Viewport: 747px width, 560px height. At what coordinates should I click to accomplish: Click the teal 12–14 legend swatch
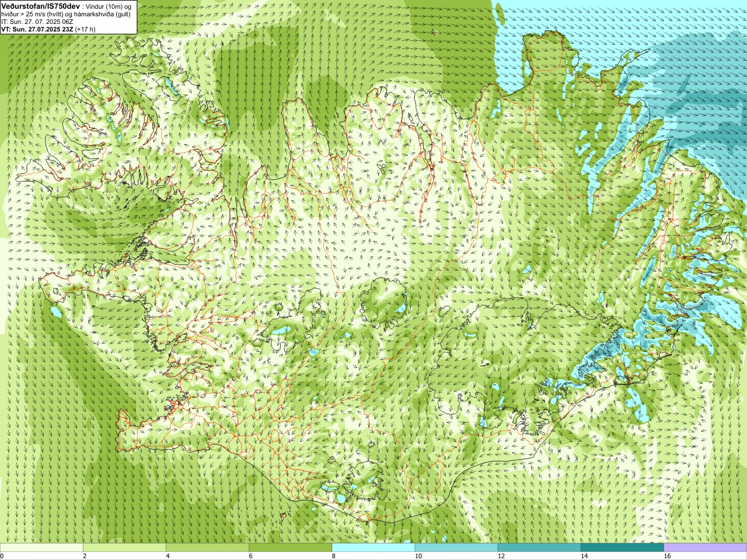[x=539, y=548]
